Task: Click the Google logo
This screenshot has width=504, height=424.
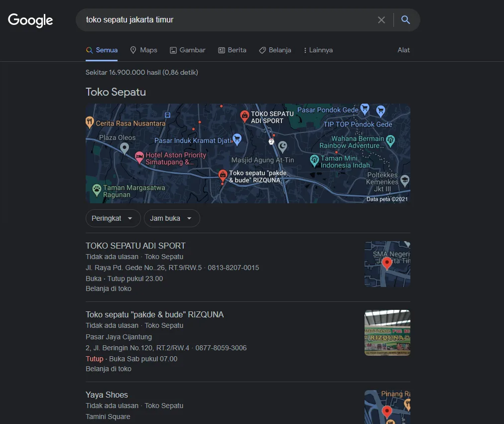Action: [30, 20]
